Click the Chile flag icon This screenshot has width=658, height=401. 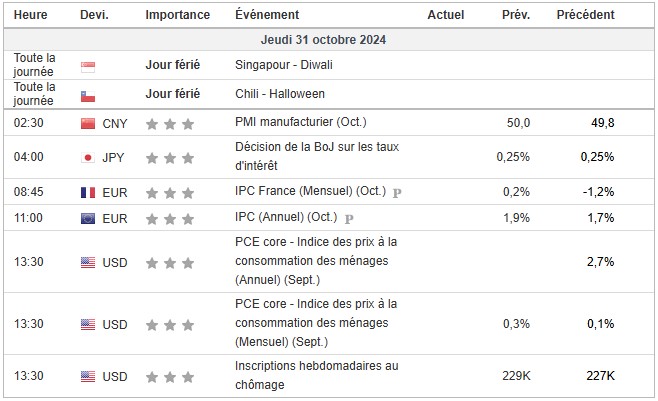click(87, 95)
